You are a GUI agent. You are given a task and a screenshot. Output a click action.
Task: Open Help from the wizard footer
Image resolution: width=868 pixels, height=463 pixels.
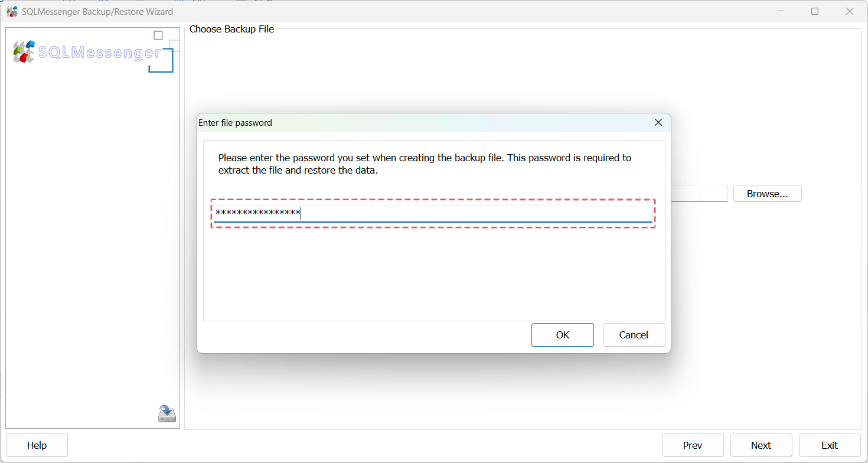point(37,445)
